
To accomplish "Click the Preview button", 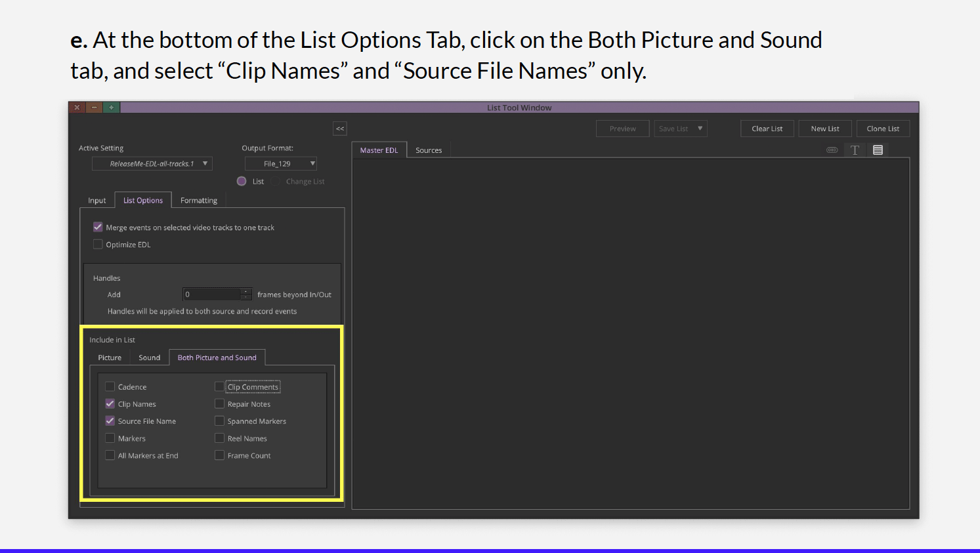I will [x=623, y=129].
